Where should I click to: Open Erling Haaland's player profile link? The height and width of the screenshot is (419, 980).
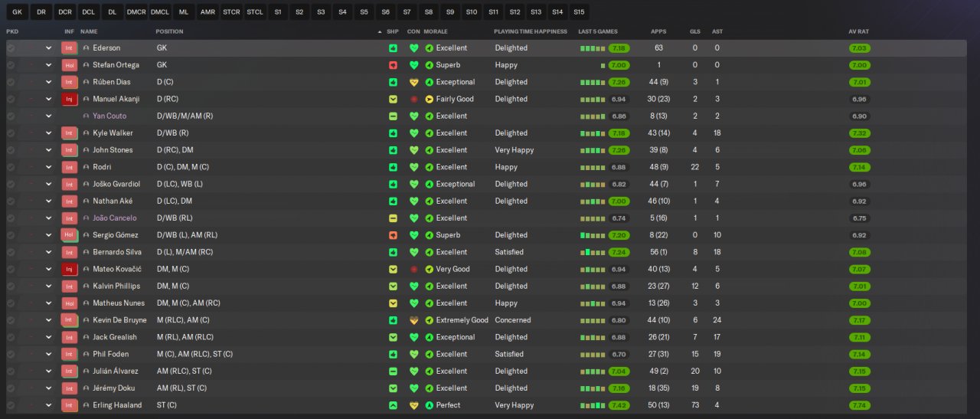click(117, 405)
